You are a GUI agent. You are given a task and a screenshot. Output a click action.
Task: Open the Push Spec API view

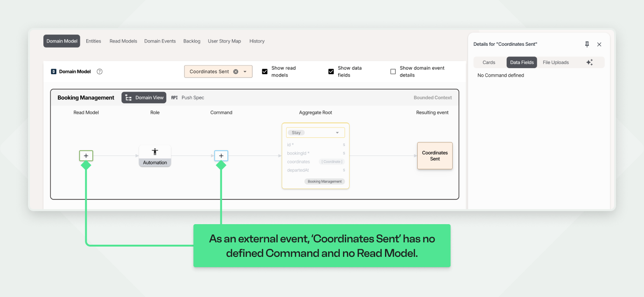188,98
